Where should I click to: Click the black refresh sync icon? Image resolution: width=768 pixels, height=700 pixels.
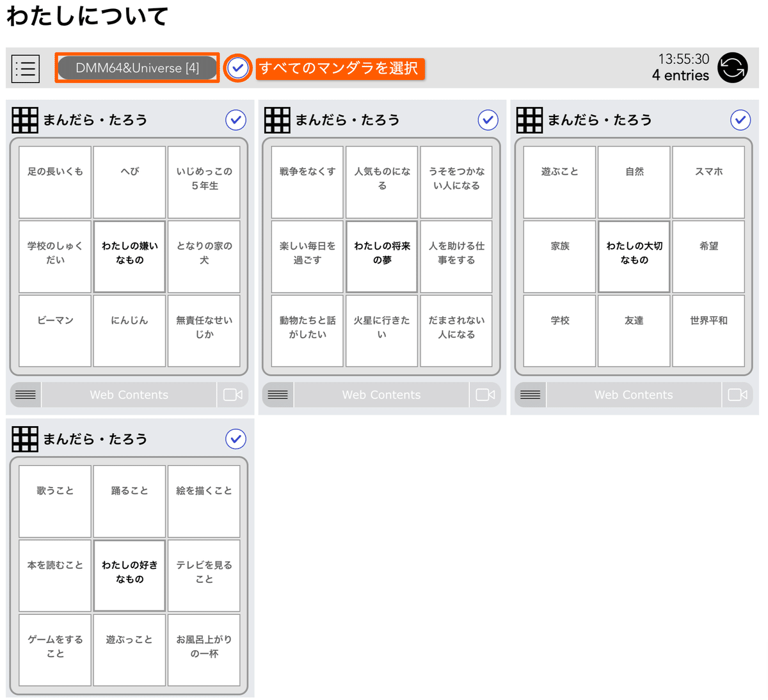[x=732, y=68]
